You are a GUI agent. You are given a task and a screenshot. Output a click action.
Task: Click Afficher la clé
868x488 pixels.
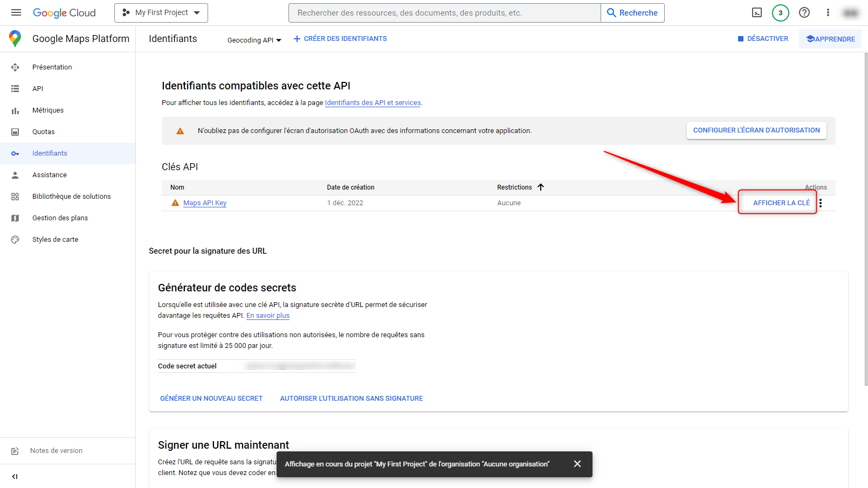(781, 203)
